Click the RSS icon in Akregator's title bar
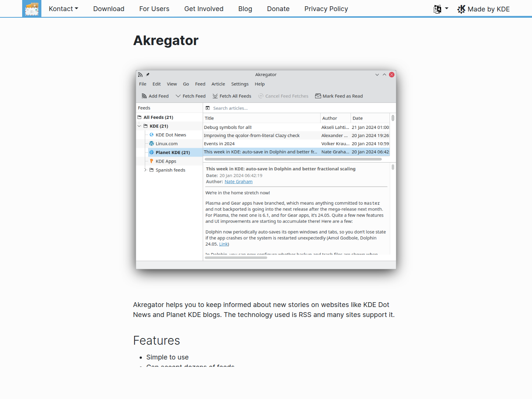Image resolution: width=532 pixels, height=399 pixels. (140, 75)
